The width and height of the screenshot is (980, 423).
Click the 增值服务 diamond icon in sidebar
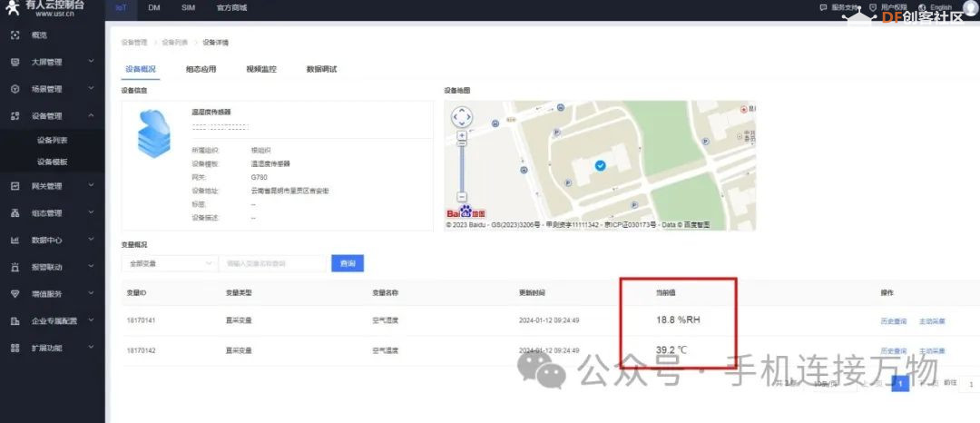coord(15,294)
